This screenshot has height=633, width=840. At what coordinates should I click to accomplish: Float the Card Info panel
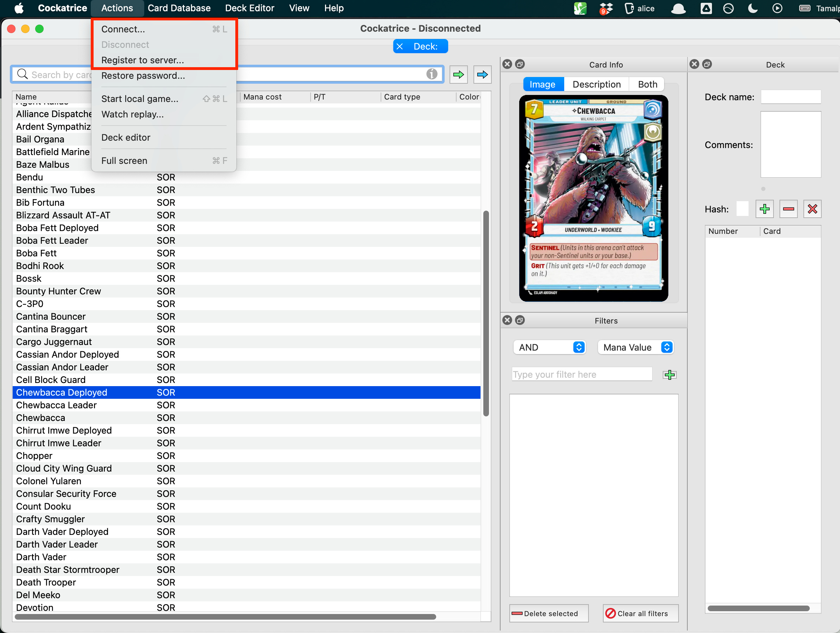tap(520, 64)
